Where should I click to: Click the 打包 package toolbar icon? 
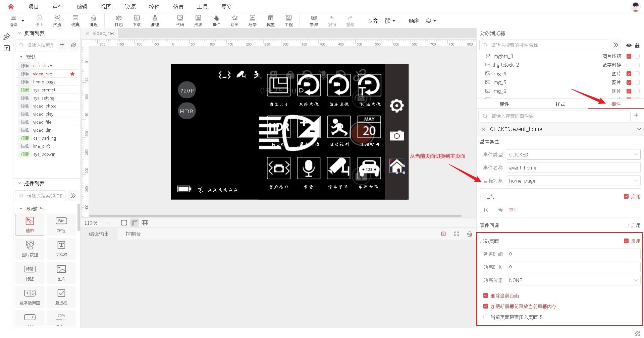point(118,20)
